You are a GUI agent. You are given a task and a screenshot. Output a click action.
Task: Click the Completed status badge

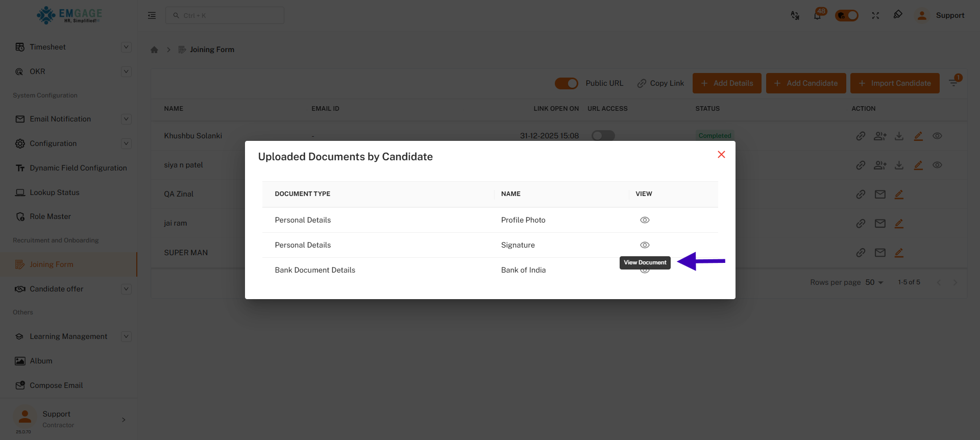[715, 136]
